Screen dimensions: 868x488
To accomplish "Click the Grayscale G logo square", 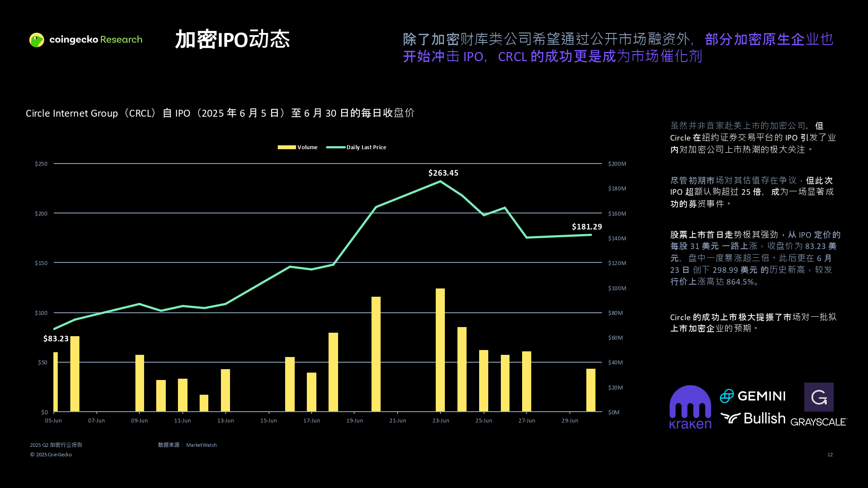I will (819, 397).
